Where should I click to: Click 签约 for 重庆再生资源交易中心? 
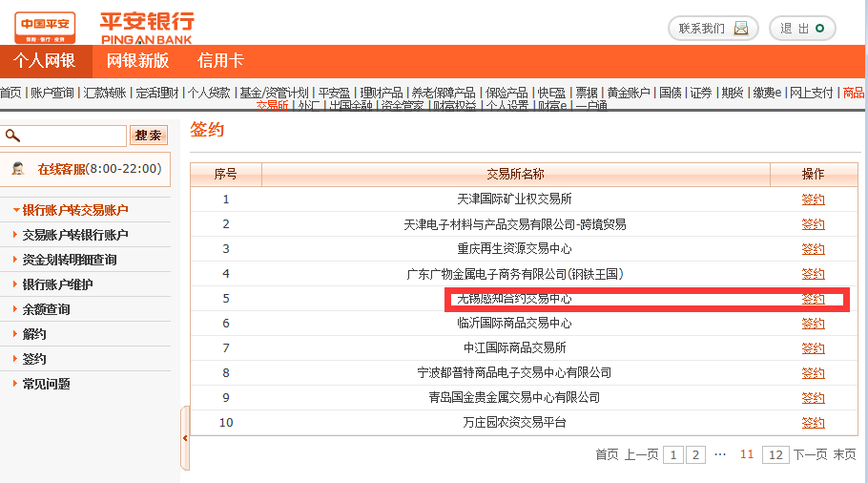pyautogui.click(x=814, y=249)
